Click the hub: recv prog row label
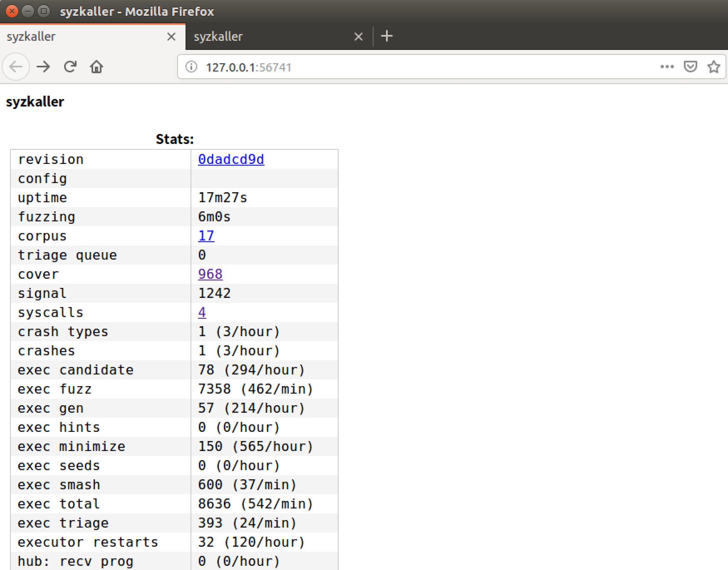The height and width of the screenshot is (570, 728). point(75,561)
